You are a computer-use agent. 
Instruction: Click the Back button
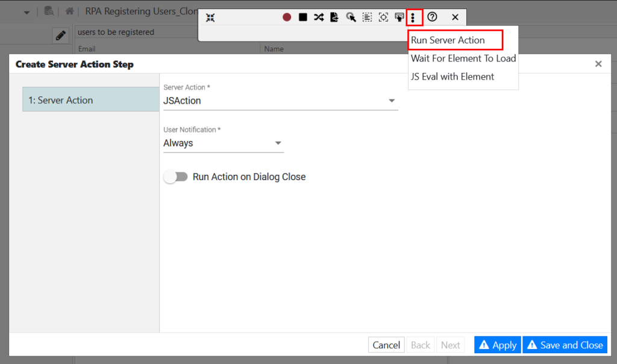(420, 345)
